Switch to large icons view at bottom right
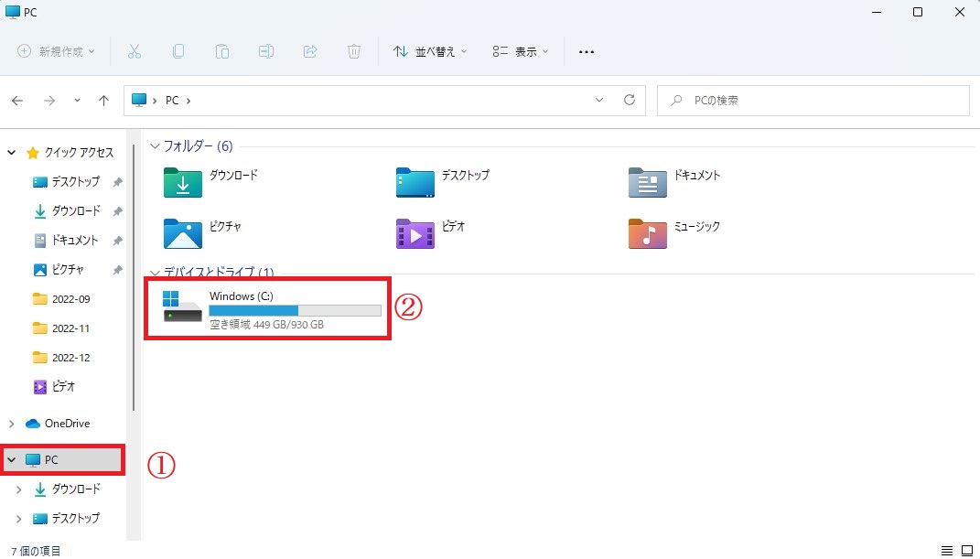The width and height of the screenshot is (980, 559). point(965,551)
